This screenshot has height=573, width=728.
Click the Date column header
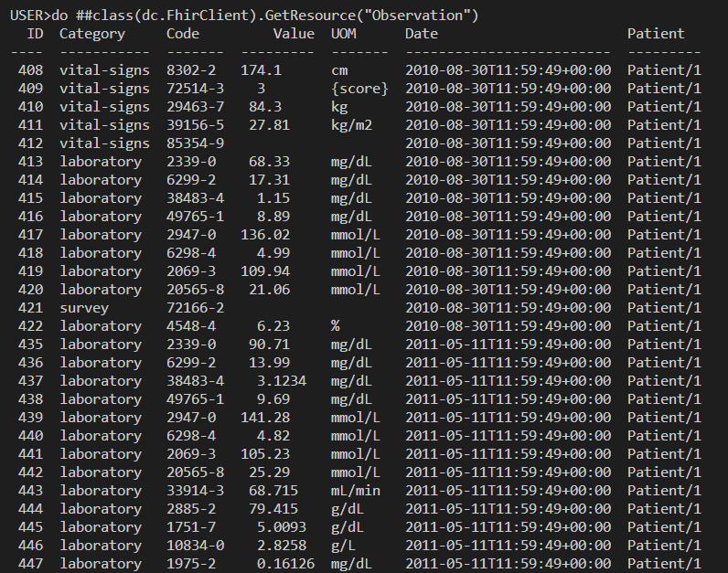click(421, 34)
